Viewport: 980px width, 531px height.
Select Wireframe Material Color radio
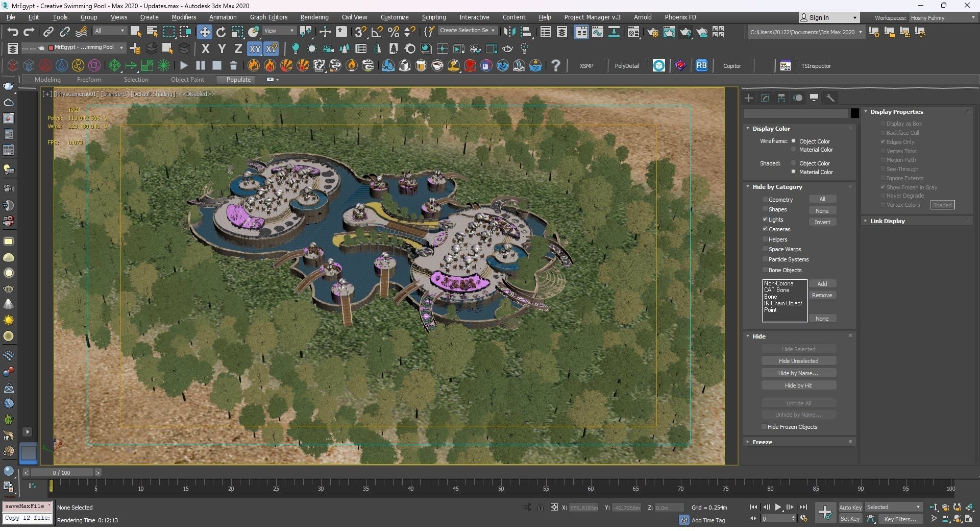pos(793,150)
